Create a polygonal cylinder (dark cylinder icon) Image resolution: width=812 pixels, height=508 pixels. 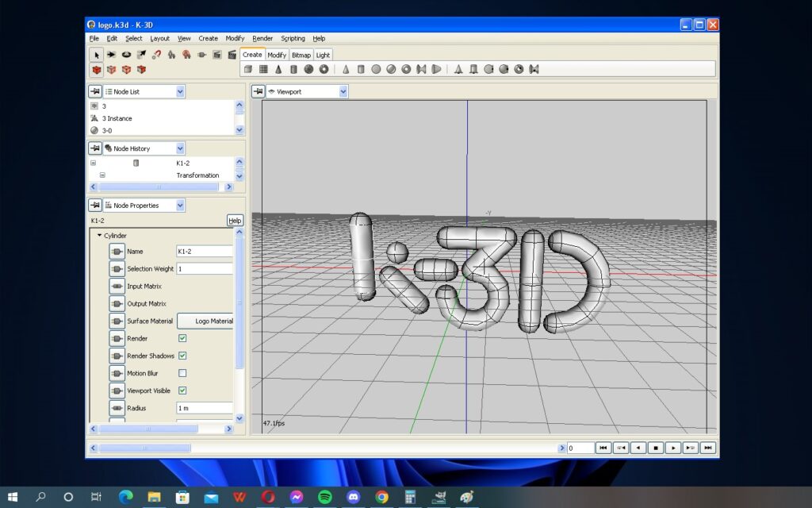[x=293, y=69]
